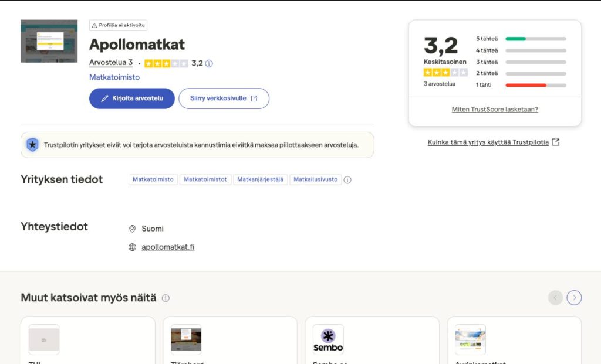Open "Miten TrustScore lasketaan?" link
Viewport: 601px width, 364px height.
click(495, 110)
